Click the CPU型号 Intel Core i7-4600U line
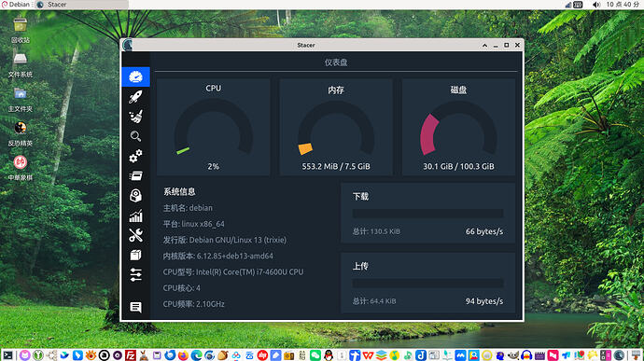644x361 pixels. coord(233,271)
